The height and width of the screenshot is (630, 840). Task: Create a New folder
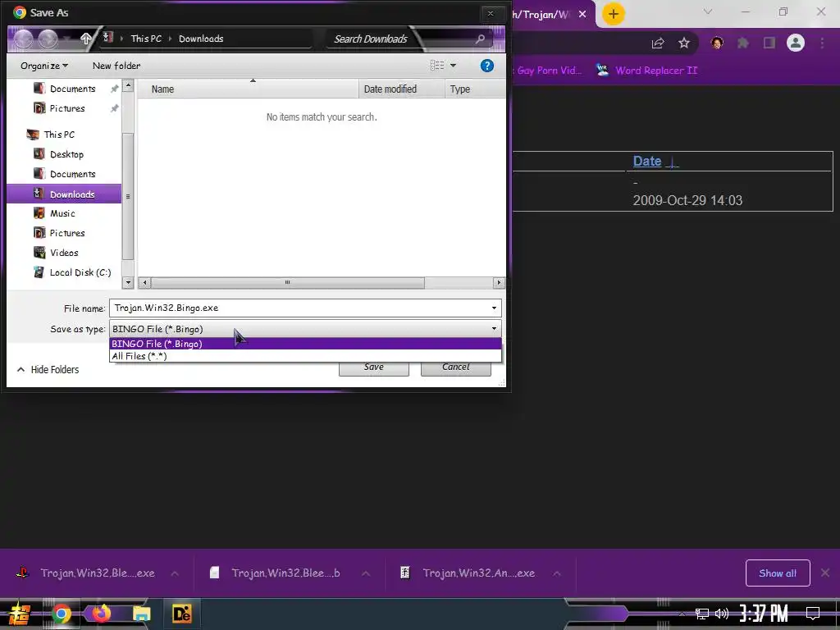[x=116, y=66]
